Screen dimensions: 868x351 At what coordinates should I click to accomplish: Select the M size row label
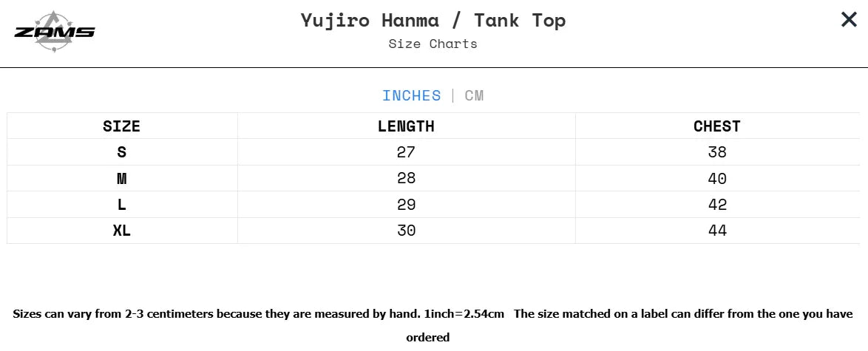click(x=122, y=178)
